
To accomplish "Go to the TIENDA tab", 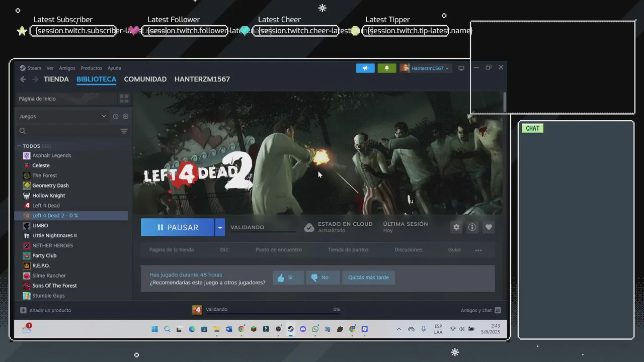I will pyautogui.click(x=56, y=79).
